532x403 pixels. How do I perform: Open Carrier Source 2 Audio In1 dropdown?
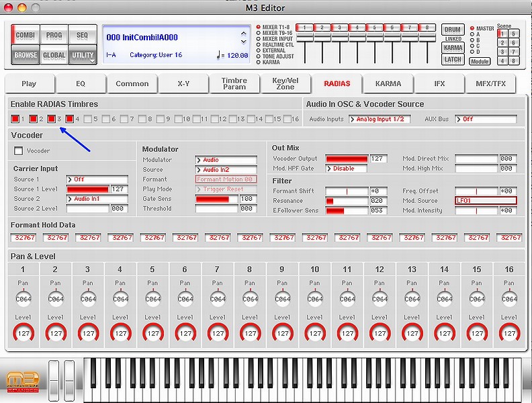[x=97, y=199]
